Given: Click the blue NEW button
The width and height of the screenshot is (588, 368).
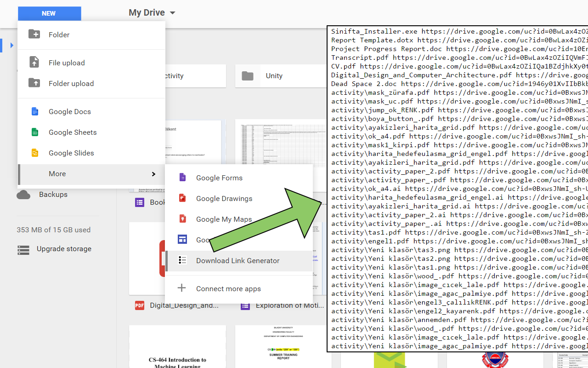Looking at the screenshot, I should (49, 13).
